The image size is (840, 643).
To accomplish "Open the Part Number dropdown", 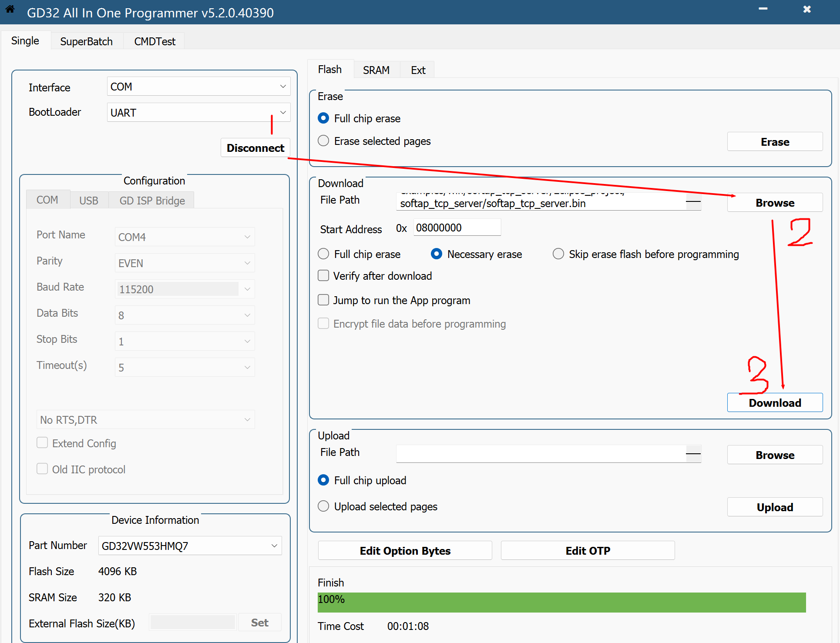I will (x=190, y=546).
